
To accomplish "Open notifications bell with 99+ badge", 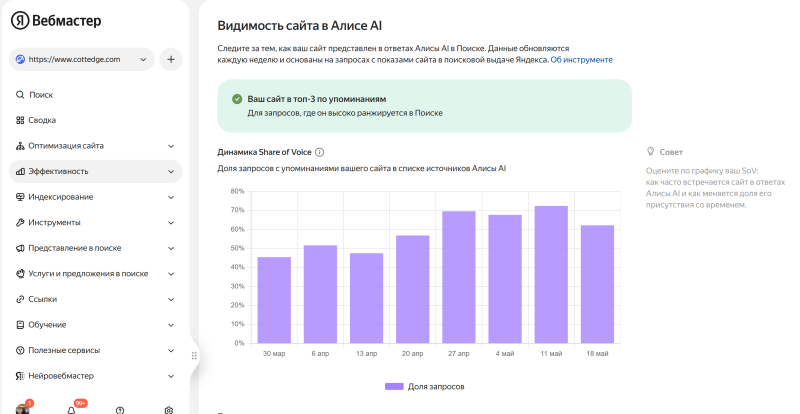I will click(x=71, y=410).
